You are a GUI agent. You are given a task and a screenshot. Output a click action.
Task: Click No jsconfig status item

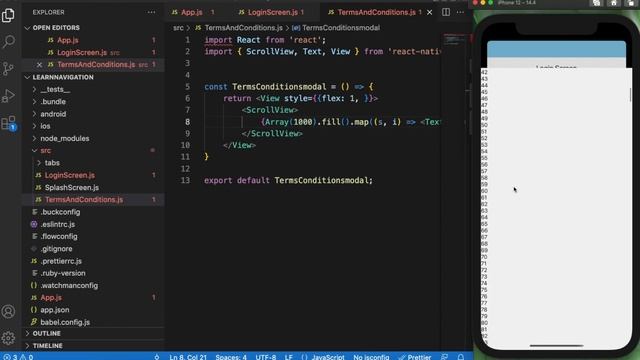coord(371,357)
